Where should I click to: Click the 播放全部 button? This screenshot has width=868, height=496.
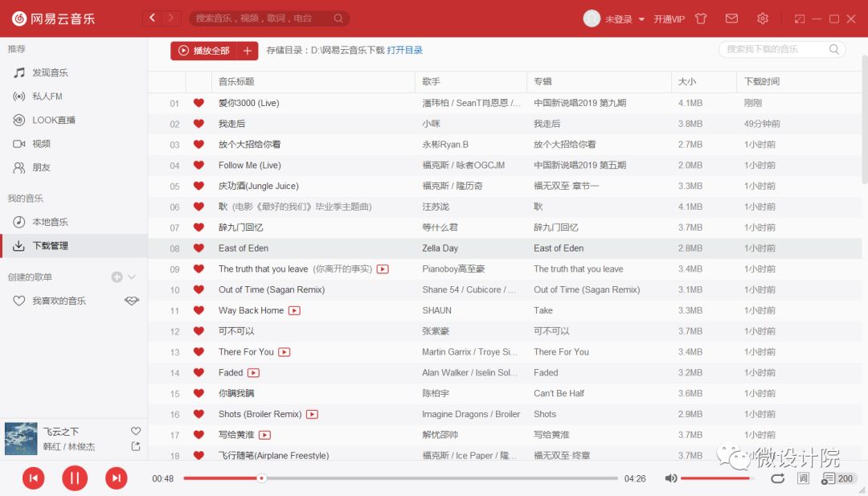click(203, 51)
